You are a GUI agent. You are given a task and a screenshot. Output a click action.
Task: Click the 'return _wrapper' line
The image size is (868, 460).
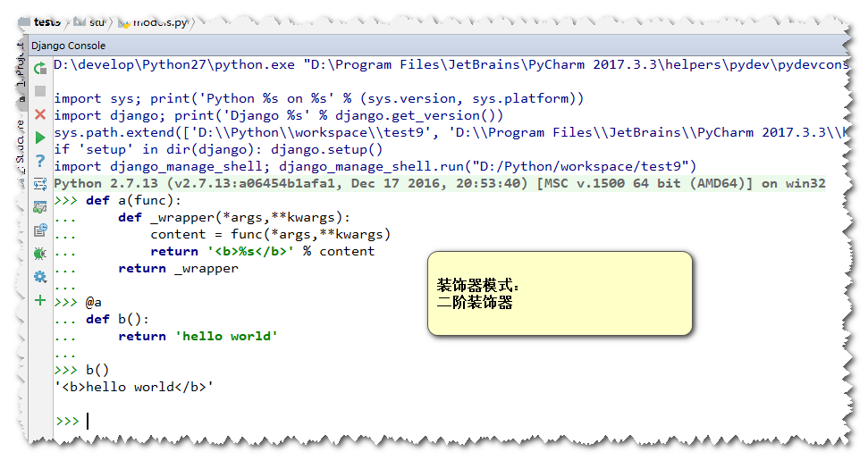pyautogui.click(x=178, y=268)
